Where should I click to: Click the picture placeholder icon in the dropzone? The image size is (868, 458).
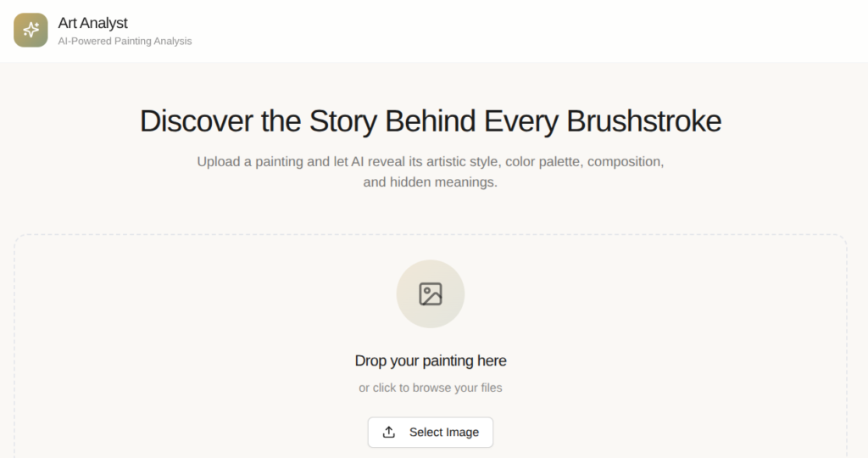click(431, 293)
